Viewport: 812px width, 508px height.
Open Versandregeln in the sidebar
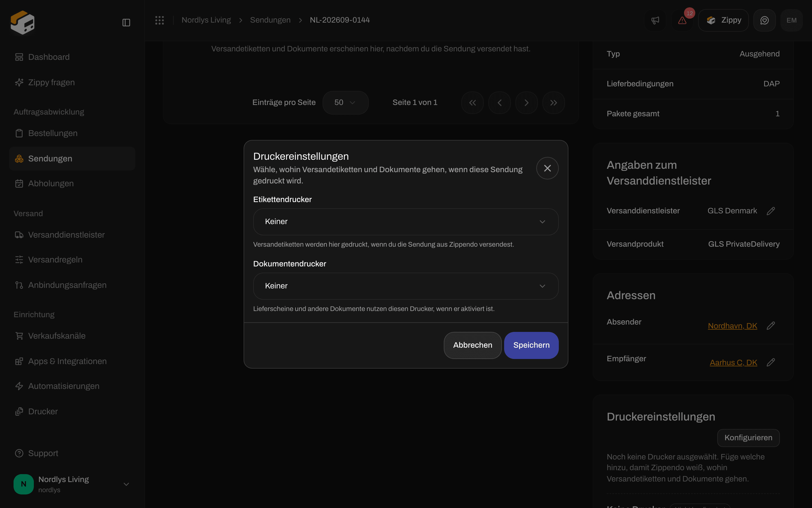click(x=72, y=260)
